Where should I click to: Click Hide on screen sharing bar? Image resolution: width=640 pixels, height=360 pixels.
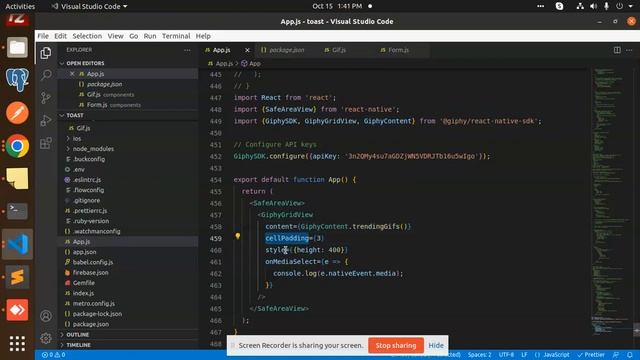pyautogui.click(x=436, y=345)
